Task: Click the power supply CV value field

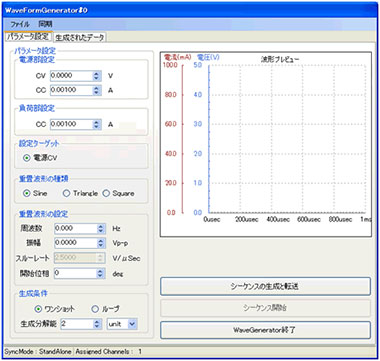Action: 71,76
